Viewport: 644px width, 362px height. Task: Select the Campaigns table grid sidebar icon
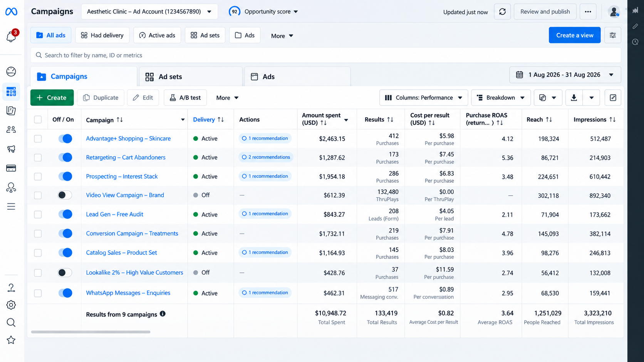click(11, 92)
